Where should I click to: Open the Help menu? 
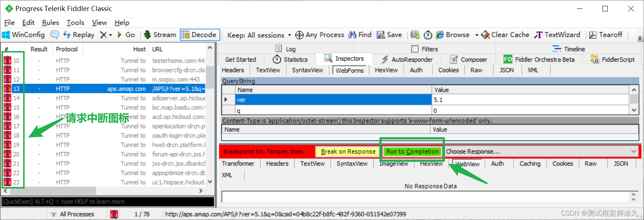point(122,23)
